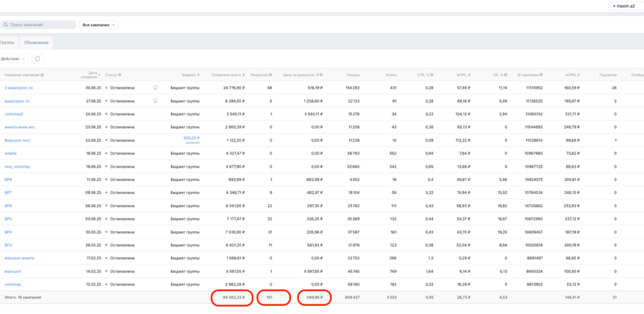Screen dimensions: 644x314
Task: Expand the Все кампании filter dropdown
Action: click(x=98, y=25)
